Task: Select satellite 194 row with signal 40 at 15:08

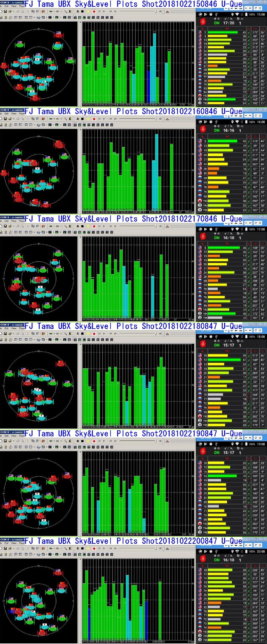Action: [x=231, y=99]
